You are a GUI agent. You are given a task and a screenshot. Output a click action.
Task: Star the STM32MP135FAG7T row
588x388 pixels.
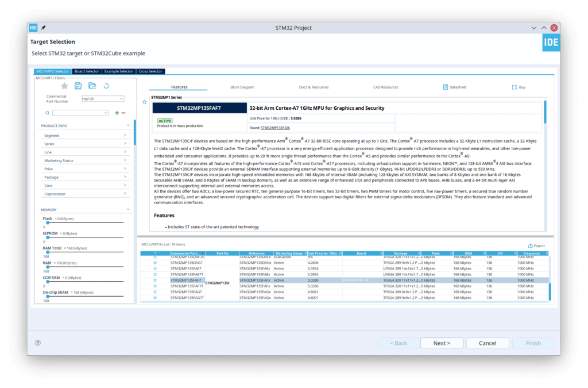point(155,298)
